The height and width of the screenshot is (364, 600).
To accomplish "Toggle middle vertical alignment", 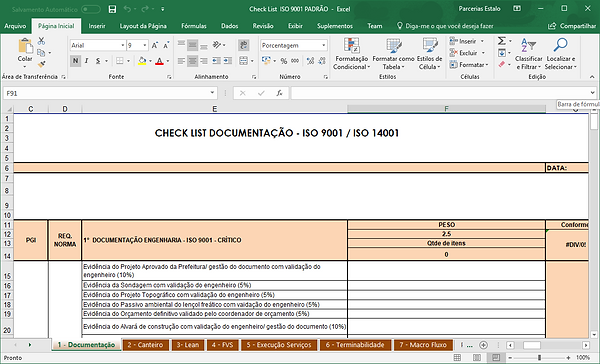I will 192,45.
